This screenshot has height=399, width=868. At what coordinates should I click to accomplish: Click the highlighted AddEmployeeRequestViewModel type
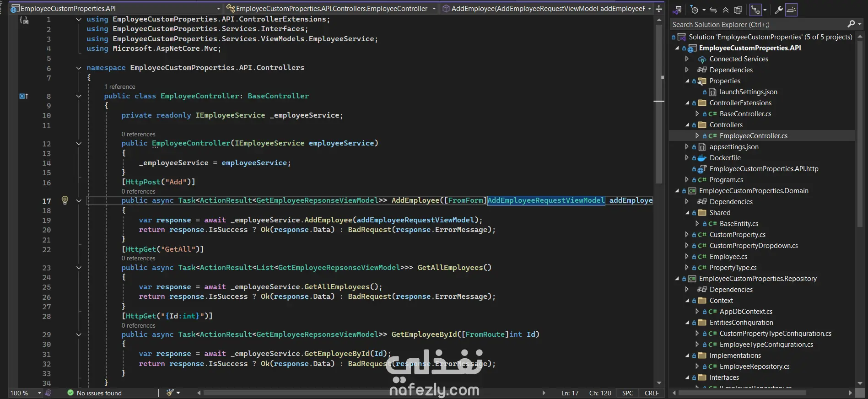[546, 200]
